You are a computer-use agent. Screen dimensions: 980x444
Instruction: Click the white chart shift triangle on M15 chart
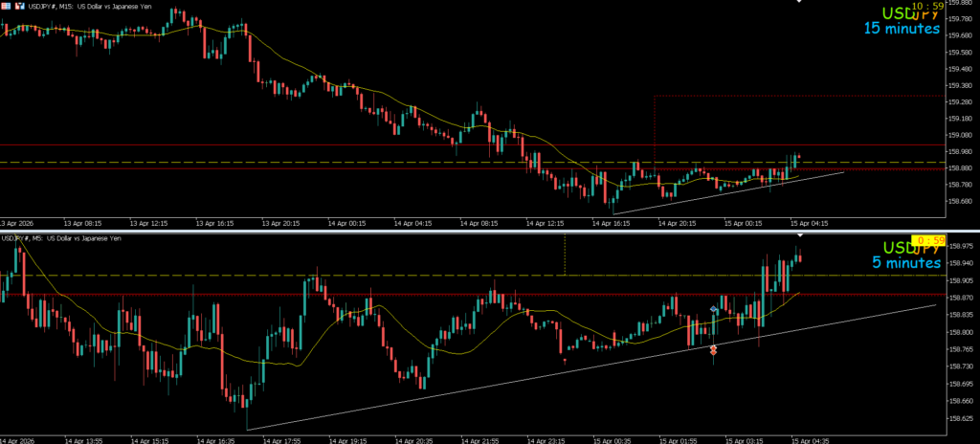[800, 4]
